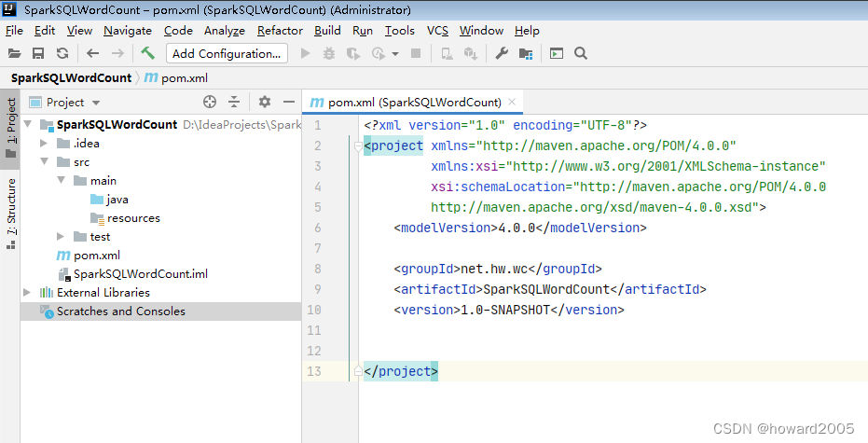868x443 pixels.
Task: Open the Navigate menu
Action: click(128, 31)
